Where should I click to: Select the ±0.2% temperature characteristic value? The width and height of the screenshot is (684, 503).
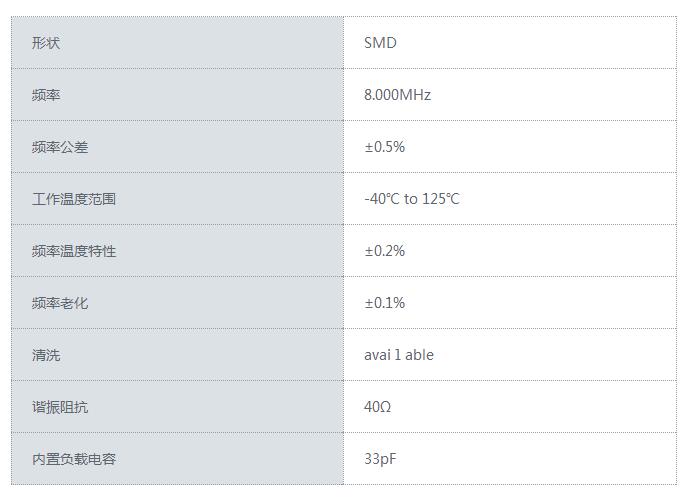[x=384, y=251]
